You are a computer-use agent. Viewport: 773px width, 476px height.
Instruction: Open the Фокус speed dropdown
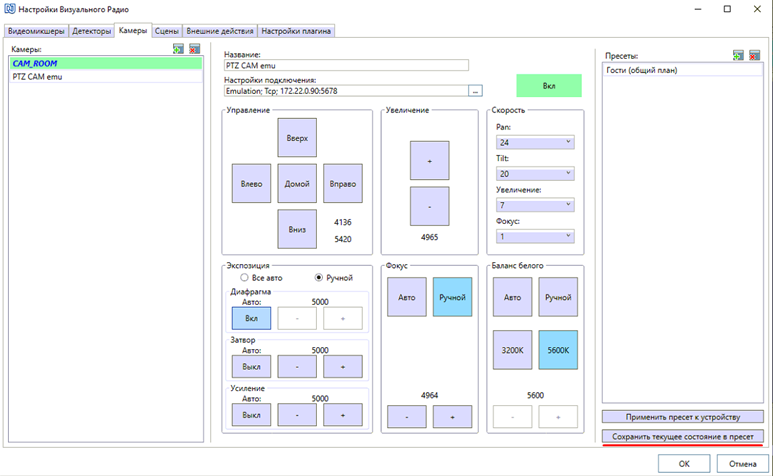pyautogui.click(x=535, y=237)
